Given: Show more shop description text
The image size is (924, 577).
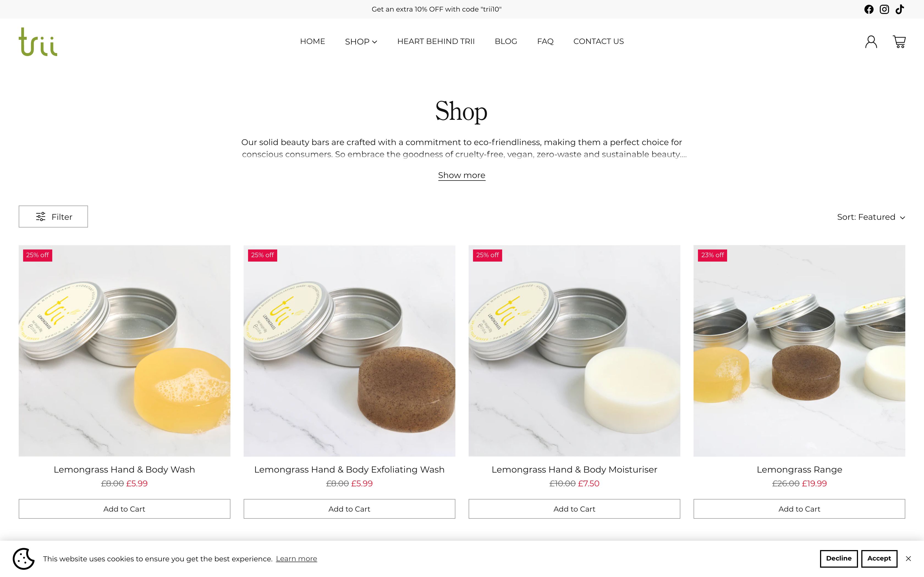Looking at the screenshot, I should click(462, 174).
